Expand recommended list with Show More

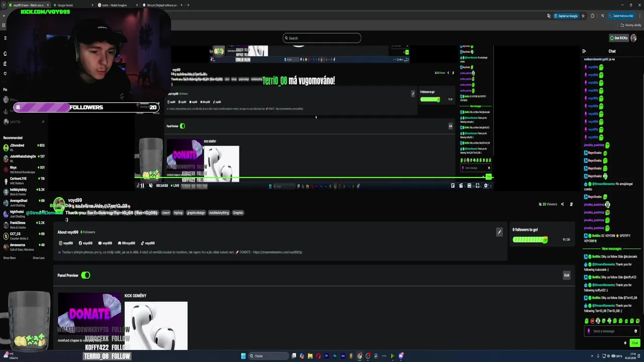(9, 258)
